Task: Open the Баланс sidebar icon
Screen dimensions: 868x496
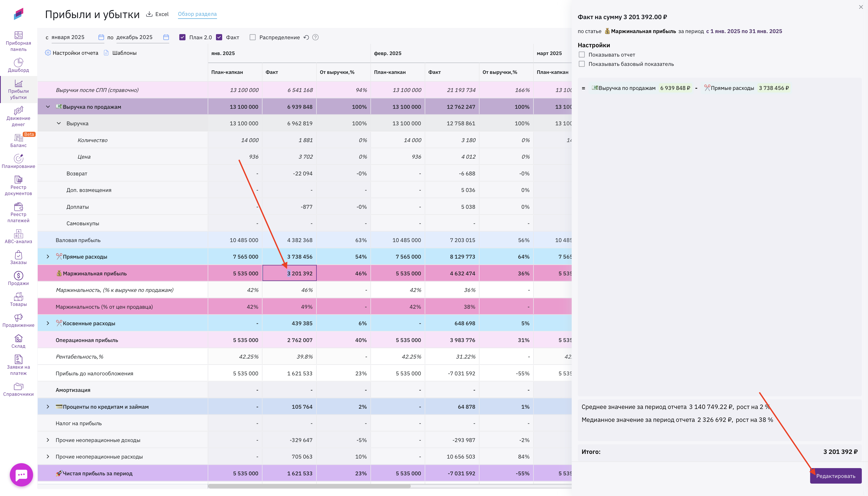Action: pos(18,138)
